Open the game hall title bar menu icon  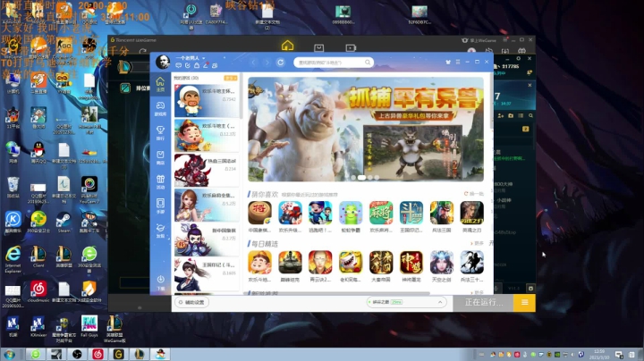(x=458, y=62)
